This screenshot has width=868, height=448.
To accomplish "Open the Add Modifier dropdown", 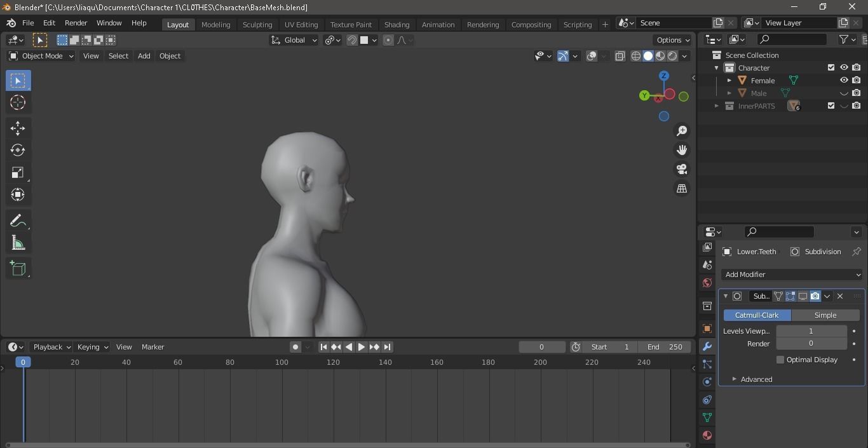I will tap(792, 275).
